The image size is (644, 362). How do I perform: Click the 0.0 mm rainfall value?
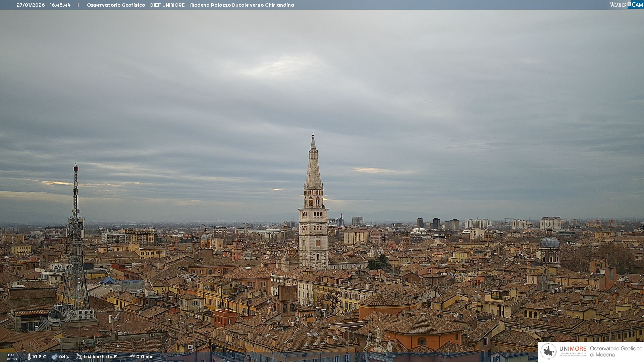click(145, 357)
